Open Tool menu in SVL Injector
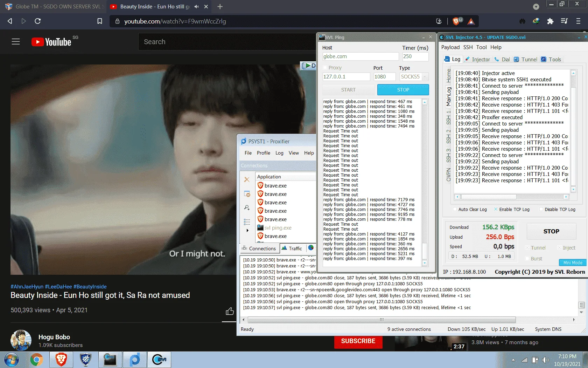588x368 pixels. coord(481,47)
